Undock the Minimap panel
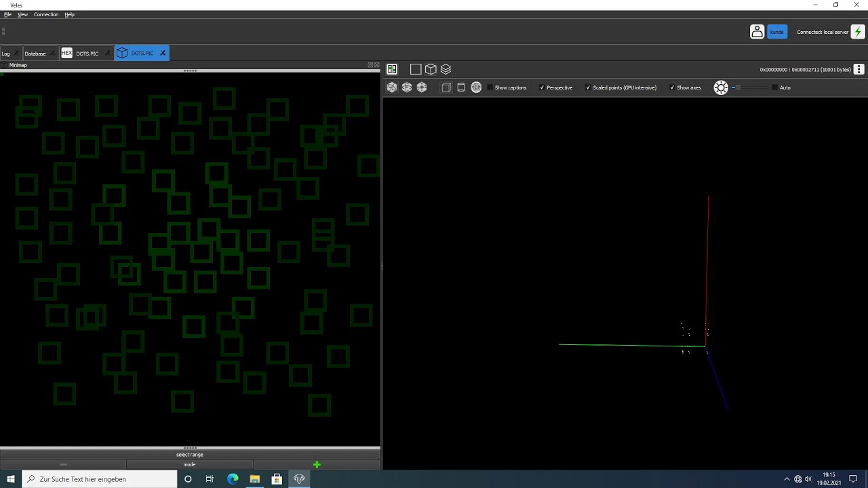The height and width of the screenshot is (488, 868). coord(371,65)
